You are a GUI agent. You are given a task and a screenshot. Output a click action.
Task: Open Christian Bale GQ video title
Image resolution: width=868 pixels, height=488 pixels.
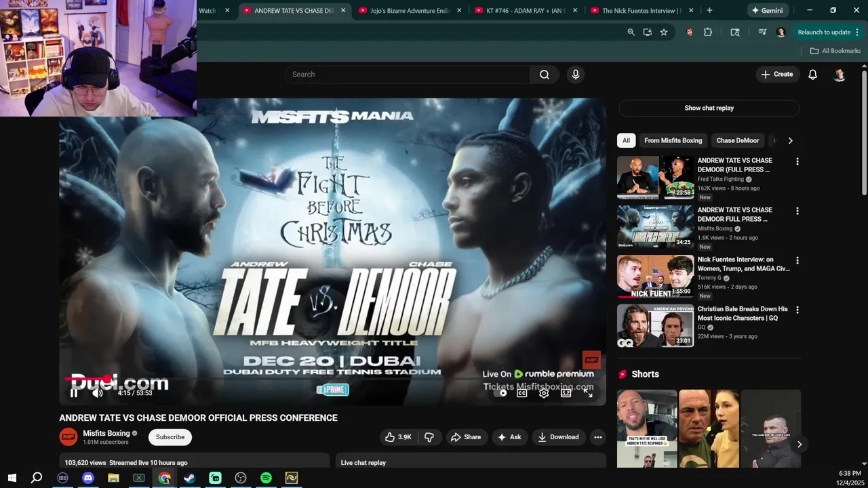click(x=743, y=313)
